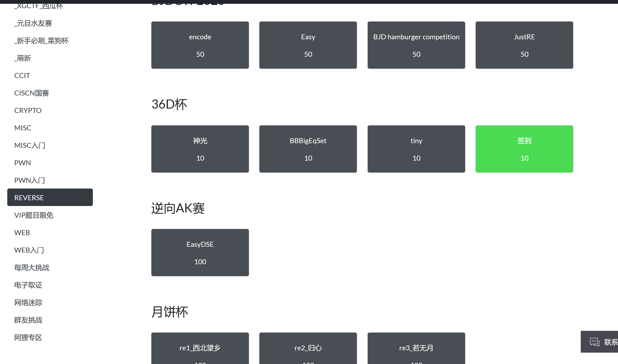This screenshot has width=618, height=364.
Task: Open the 神光 challenge card
Action: click(200, 149)
